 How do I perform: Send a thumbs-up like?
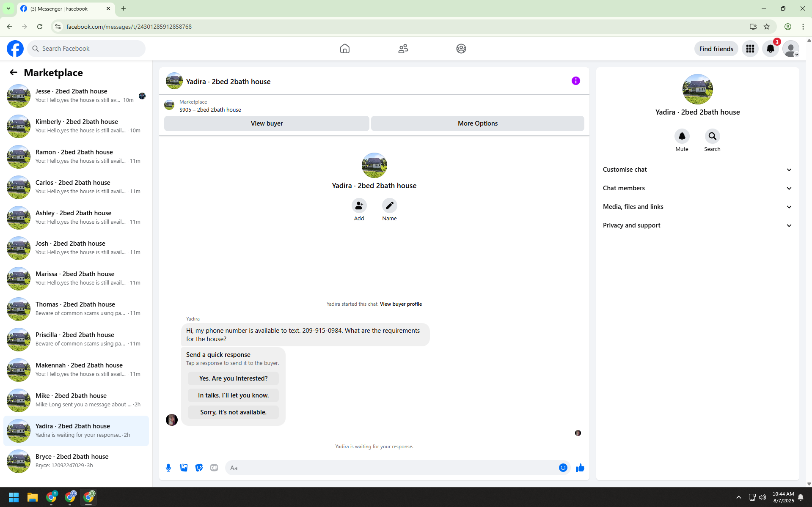[x=580, y=468]
